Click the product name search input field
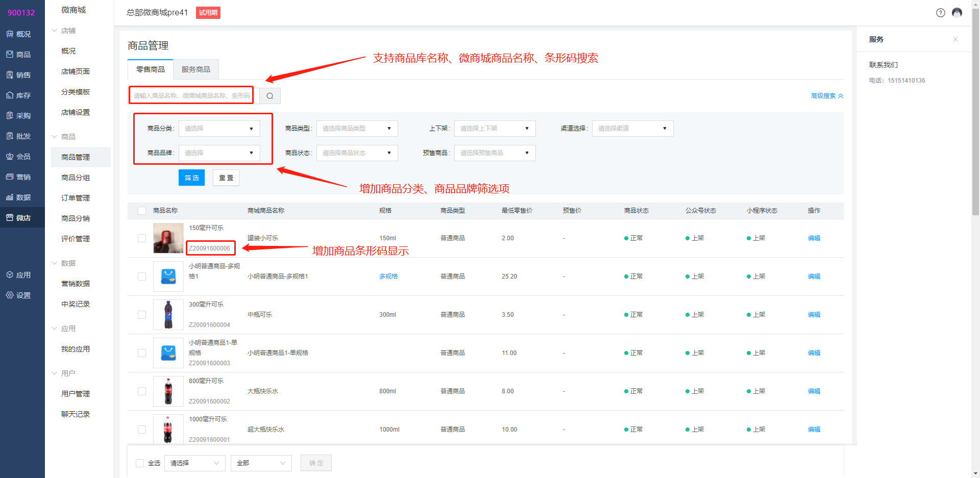The width and height of the screenshot is (980, 478). 191,95
